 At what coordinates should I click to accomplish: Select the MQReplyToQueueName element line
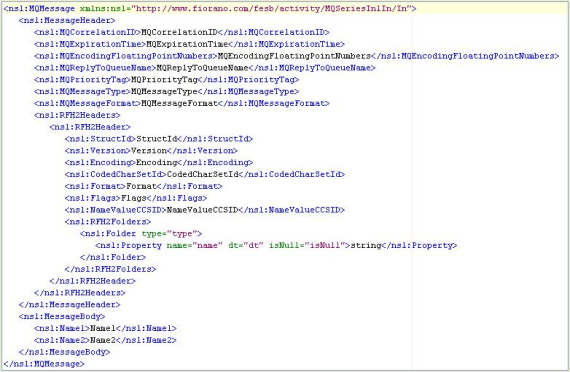205,68
